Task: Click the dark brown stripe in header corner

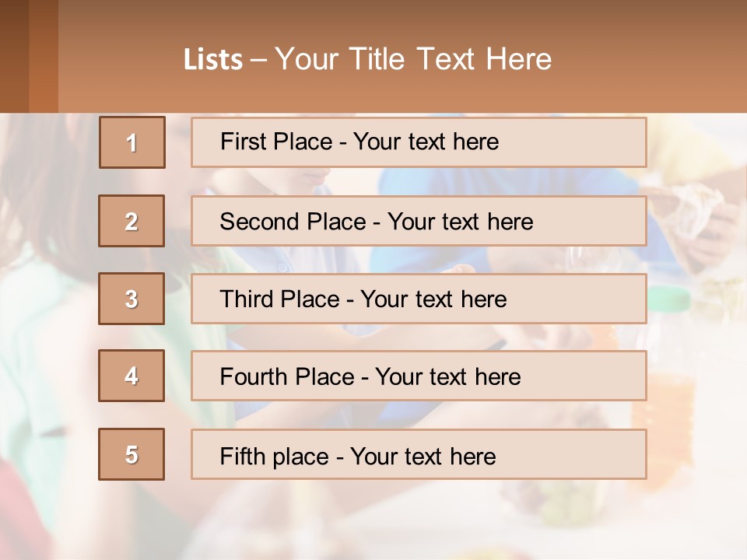Action: click(x=14, y=56)
